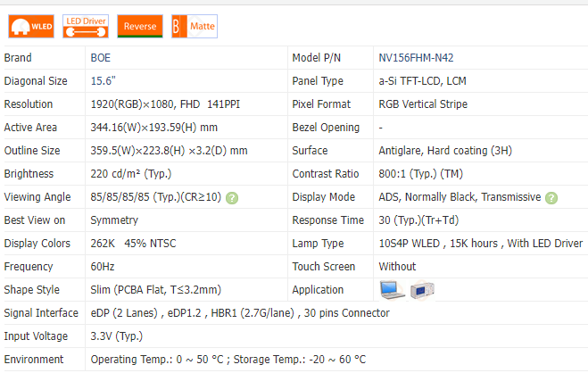Image resolution: width=588 pixels, height=373 pixels.
Task: Click the a-Si TFT-LCD, LCM panel type
Action: pyautogui.click(x=422, y=81)
